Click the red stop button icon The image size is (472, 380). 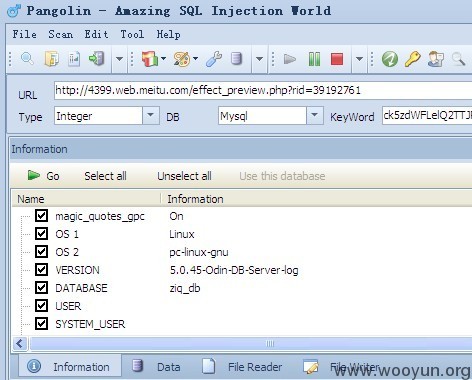tap(337, 59)
